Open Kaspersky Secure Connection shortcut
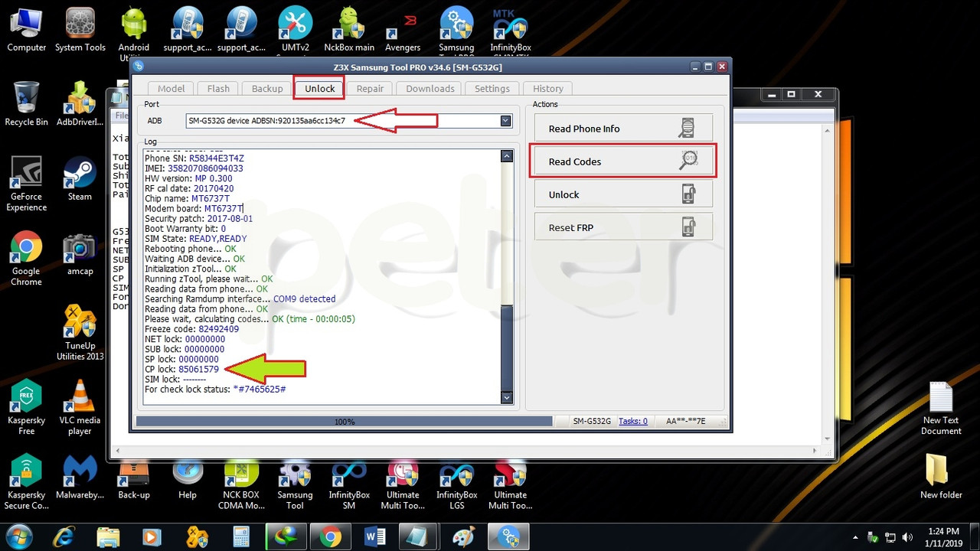980x551 pixels. pos(26,482)
